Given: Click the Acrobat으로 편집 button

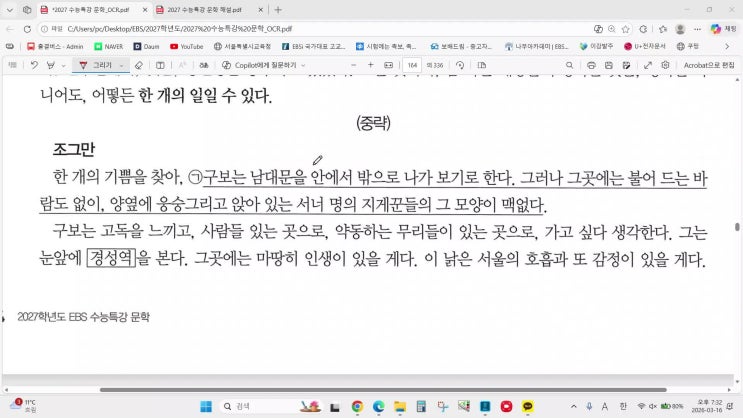Looking at the screenshot, I should (708, 65).
